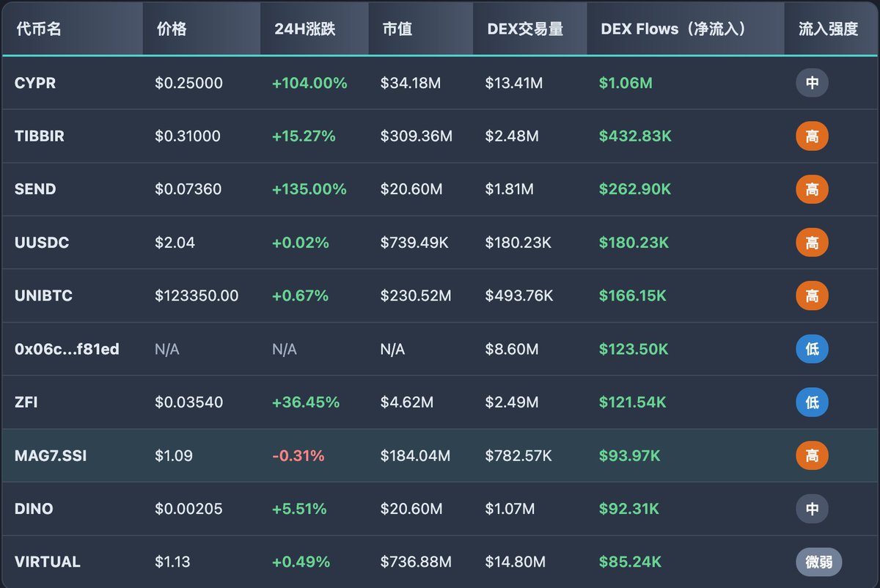
Task: Click the DEX交易量 column header
Action: coord(525,29)
